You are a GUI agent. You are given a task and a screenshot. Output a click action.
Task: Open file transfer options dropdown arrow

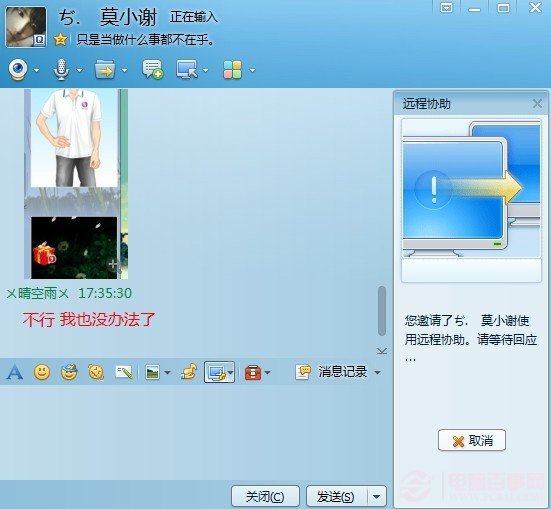[x=124, y=70]
